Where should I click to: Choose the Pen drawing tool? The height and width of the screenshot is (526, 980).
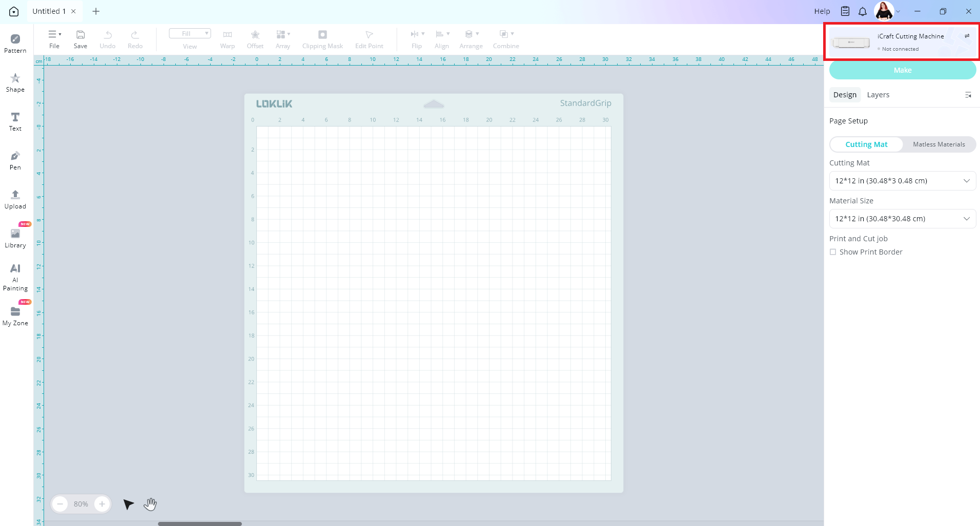point(15,160)
